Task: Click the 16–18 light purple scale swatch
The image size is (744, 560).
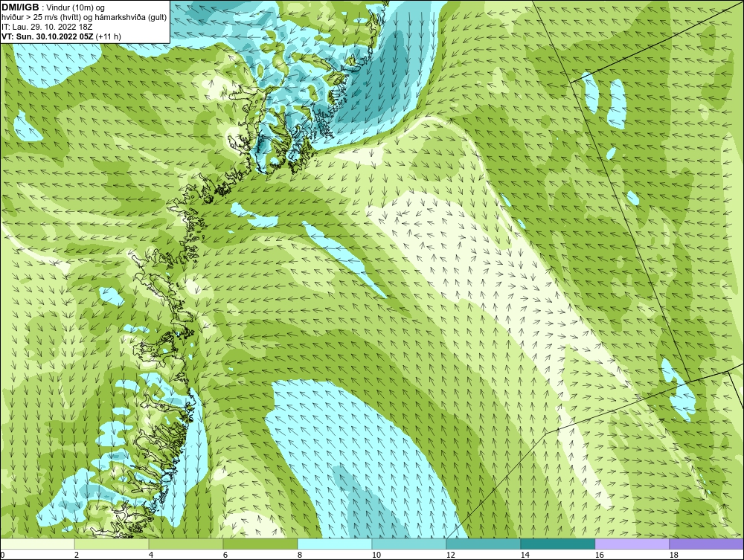Action: tap(632, 544)
